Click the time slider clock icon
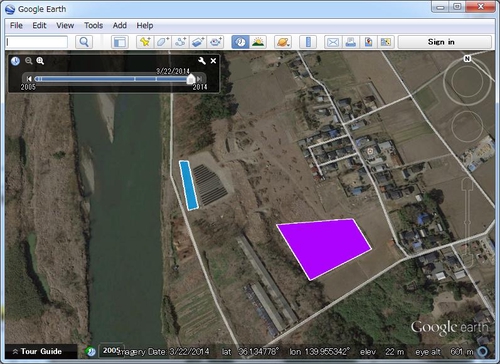Viewport: 500px width, 364px height. coord(15,61)
